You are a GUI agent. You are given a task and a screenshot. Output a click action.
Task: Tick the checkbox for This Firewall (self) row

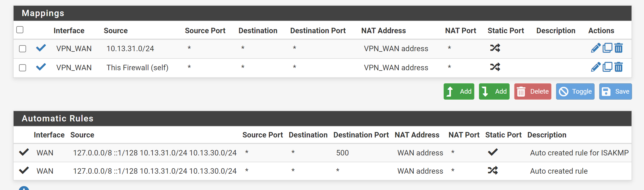(23, 68)
